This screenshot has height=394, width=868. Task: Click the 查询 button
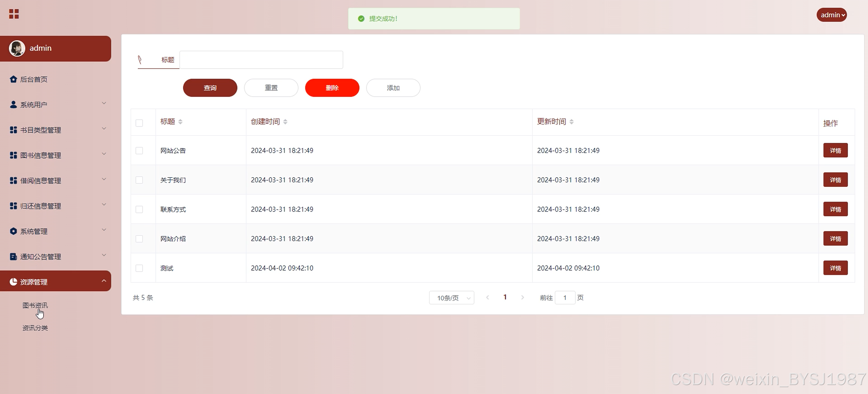click(210, 88)
